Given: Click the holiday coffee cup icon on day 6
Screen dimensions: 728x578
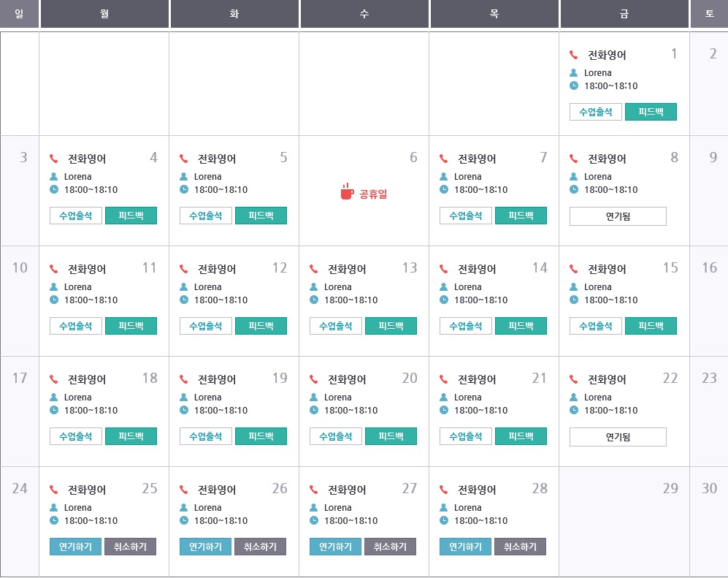Looking at the screenshot, I should click(347, 192).
